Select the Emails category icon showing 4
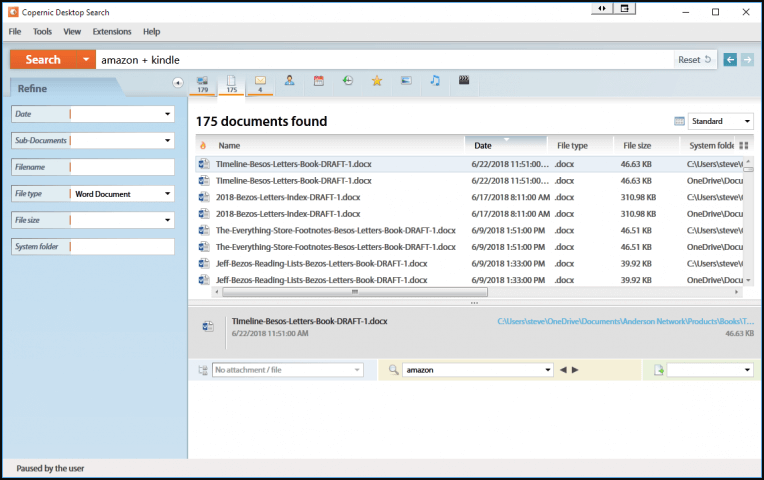This screenshot has height=480, width=764. (260, 84)
